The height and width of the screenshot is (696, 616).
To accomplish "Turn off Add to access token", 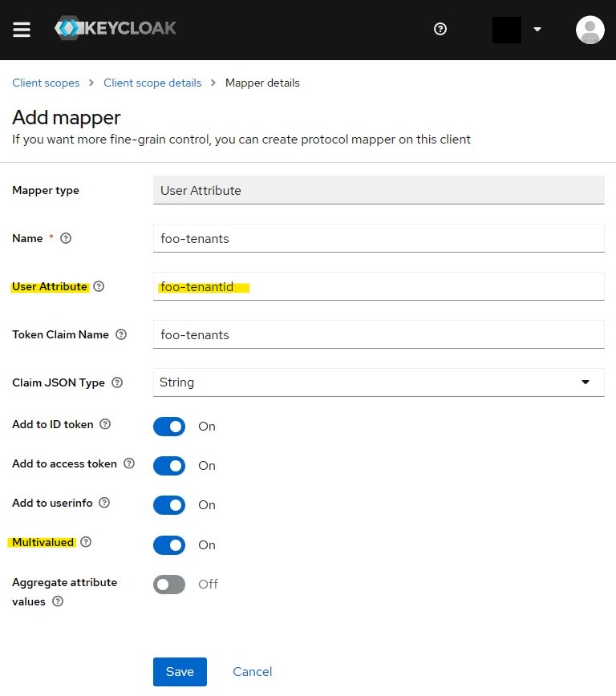I will pyautogui.click(x=169, y=465).
